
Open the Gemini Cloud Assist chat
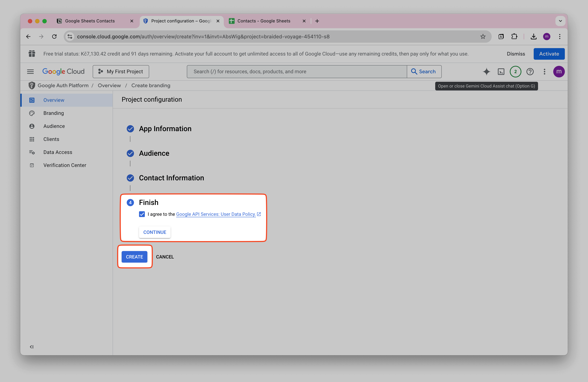click(486, 72)
